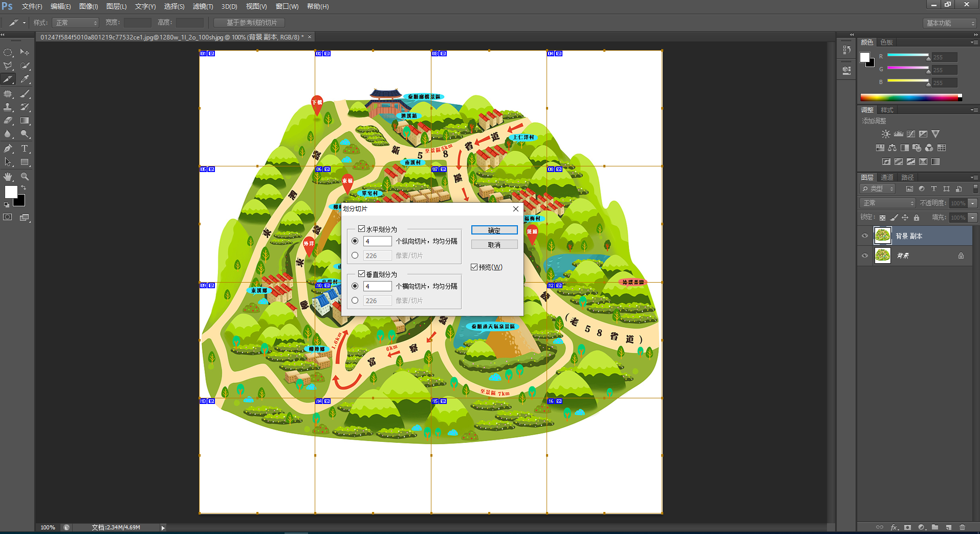
Task: Select the Blur tool
Action: tap(8, 134)
